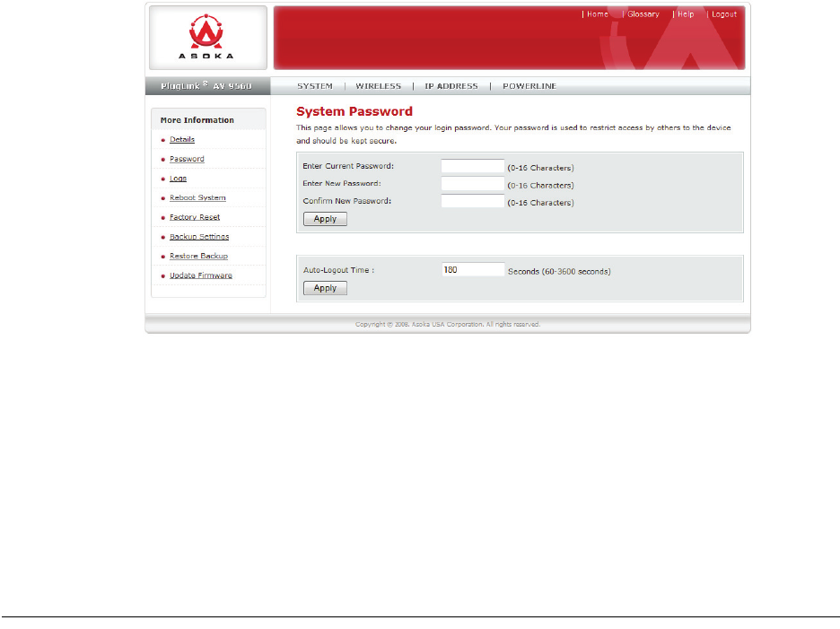Select Reboot System in sidebar
The height and width of the screenshot is (629, 840).
pyautogui.click(x=197, y=197)
